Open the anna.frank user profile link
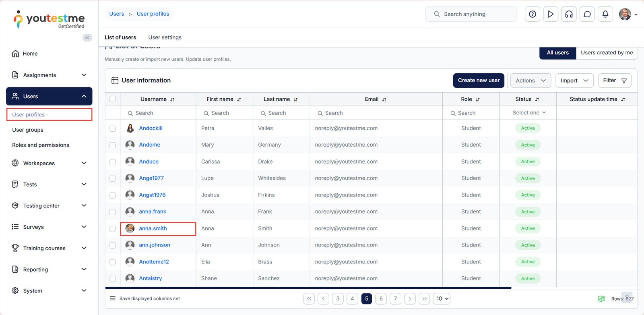 pos(153,211)
